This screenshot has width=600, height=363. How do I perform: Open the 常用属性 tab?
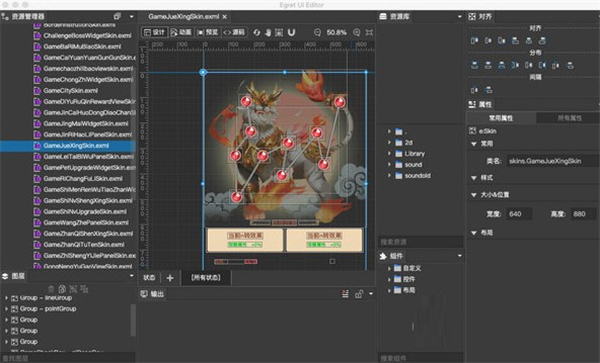point(501,118)
